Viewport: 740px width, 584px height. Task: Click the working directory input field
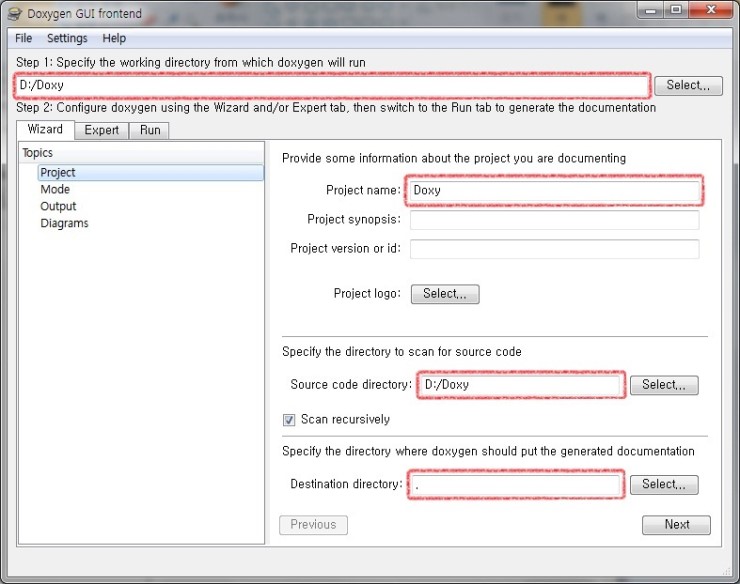(332, 85)
